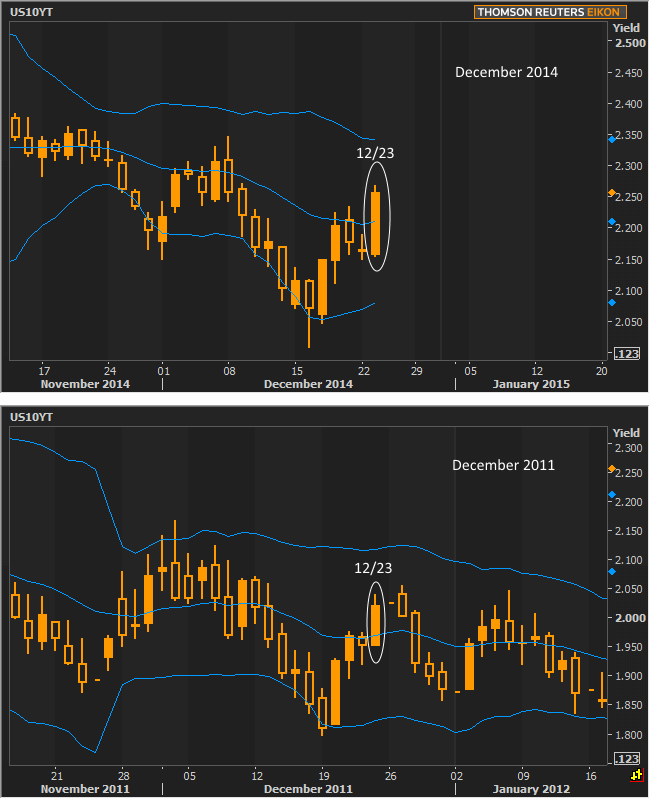This screenshot has height=800, width=651.
Task: Click the 2.000 yield level on bottom axis
Action: (630, 618)
